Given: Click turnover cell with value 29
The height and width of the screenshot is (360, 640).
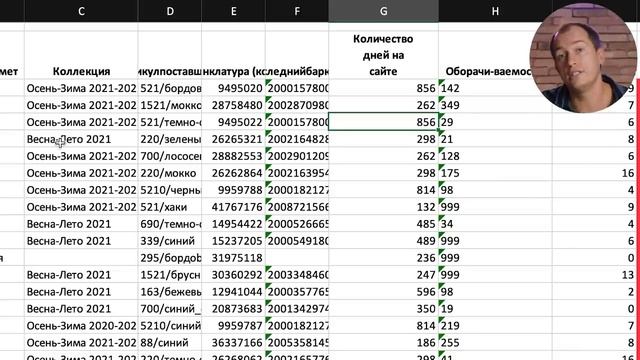Looking at the screenshot, I should tap(495, 122).
